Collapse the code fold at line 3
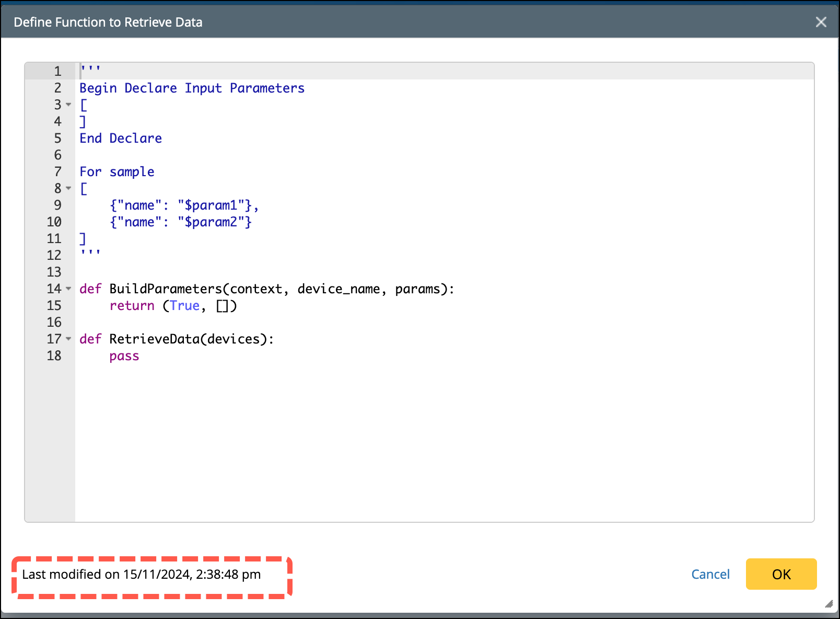Viewport: 840px width, 619px height. click(68, 105)
